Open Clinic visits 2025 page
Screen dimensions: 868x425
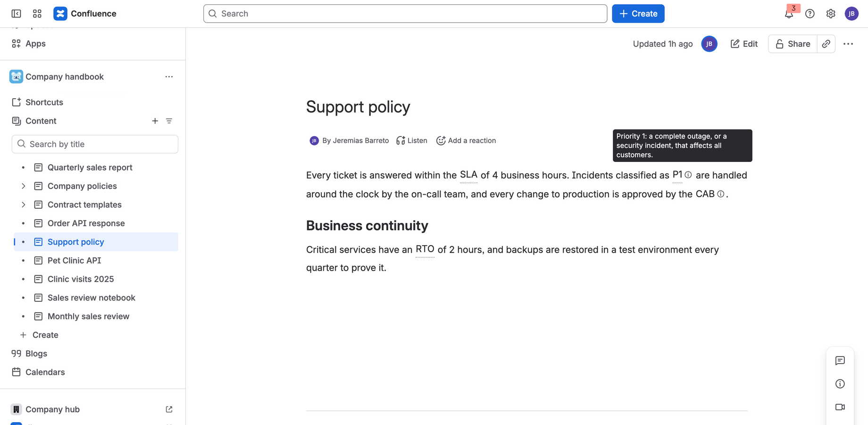81,279
